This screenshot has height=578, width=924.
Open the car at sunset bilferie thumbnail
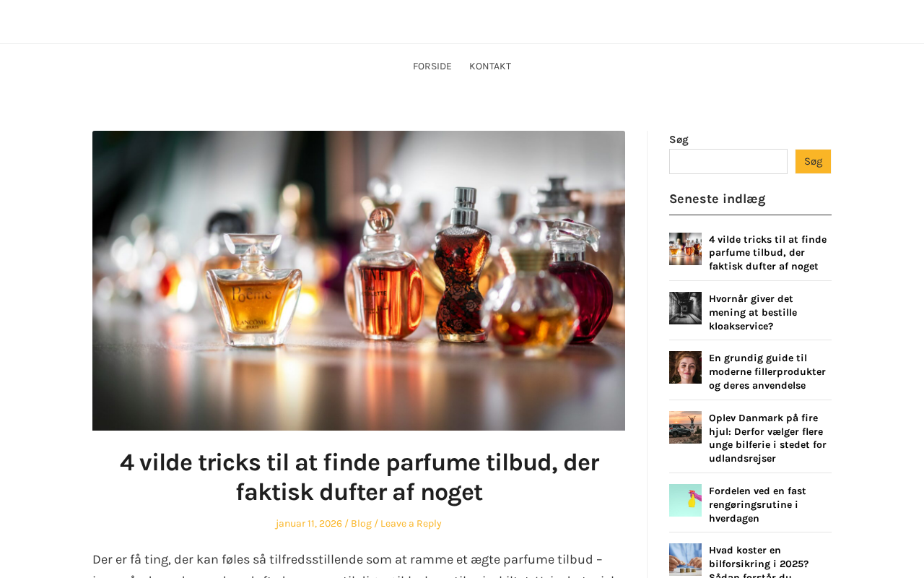coord(685,427)
